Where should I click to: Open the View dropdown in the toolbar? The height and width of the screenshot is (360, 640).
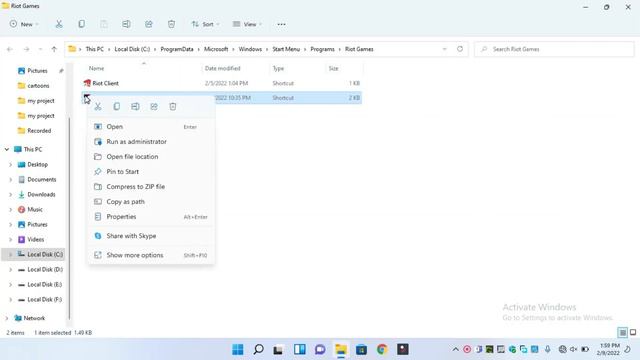click(x=247, y=24)
